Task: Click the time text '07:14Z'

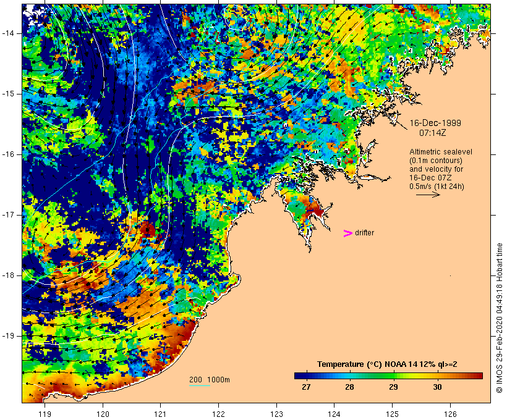Action: [x=433, y=133]
